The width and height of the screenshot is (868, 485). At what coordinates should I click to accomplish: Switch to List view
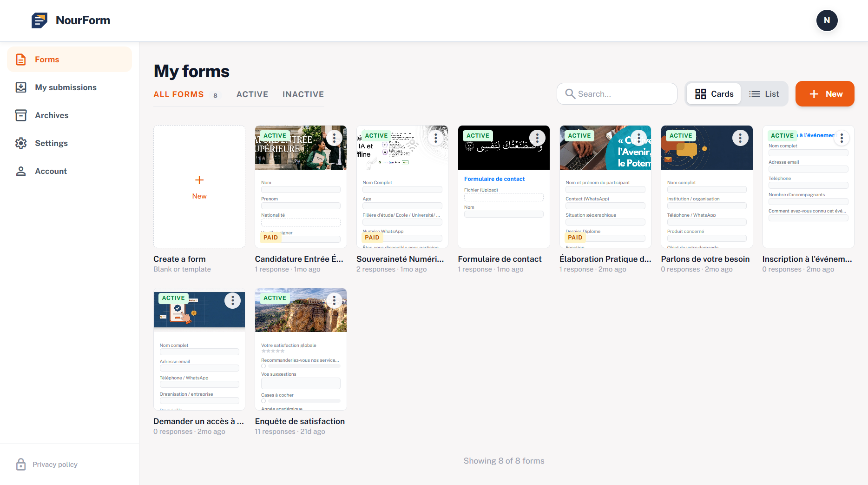pyautogui.click(x=764, y=94)
